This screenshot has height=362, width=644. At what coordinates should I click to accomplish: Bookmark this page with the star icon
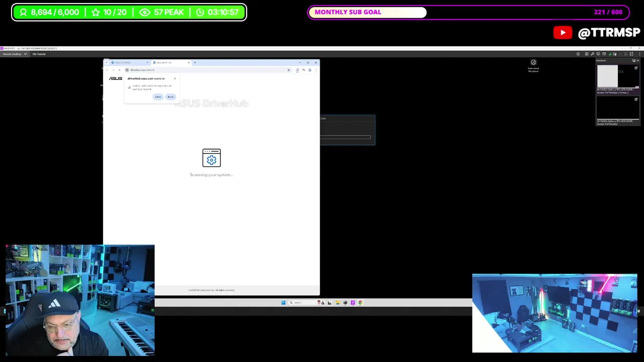(x=289, y=70)
